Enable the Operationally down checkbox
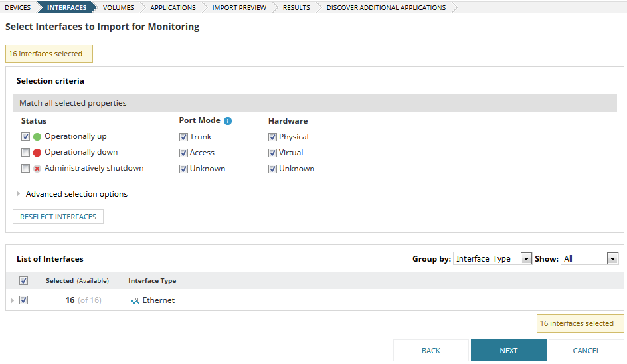Screen dimensions: 627x364 point(25,153)
